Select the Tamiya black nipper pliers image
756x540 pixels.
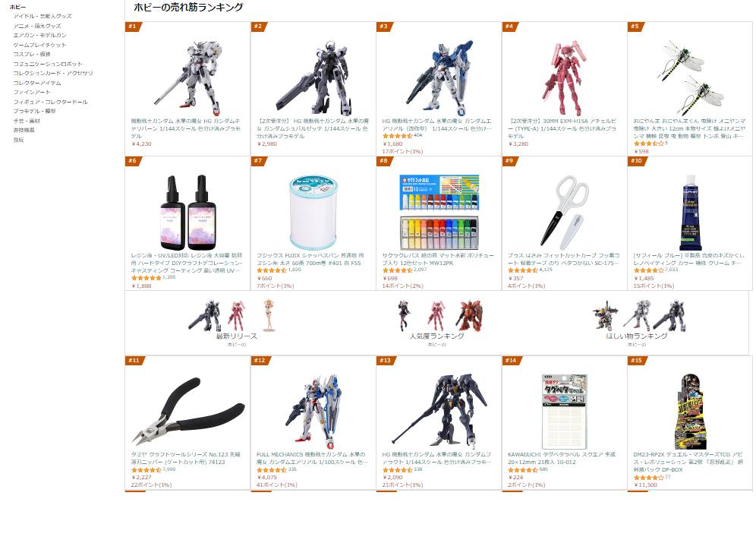click(188, 411)
